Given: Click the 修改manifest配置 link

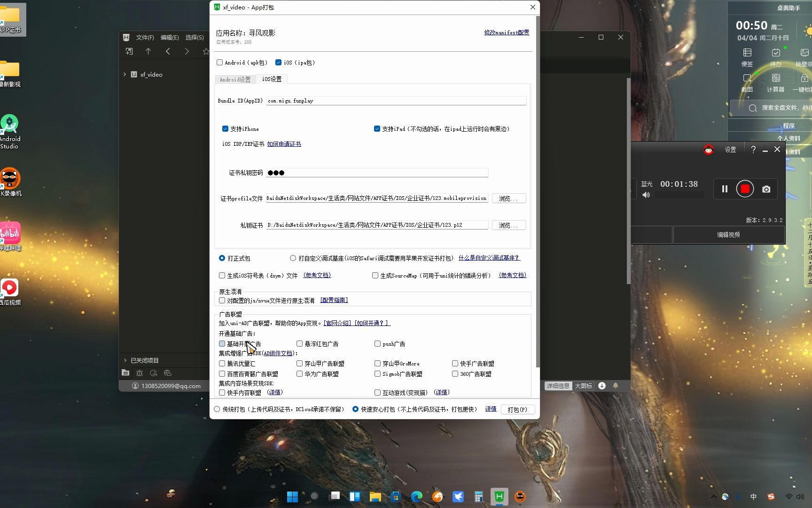Looking at the screenshot, I should (x=507, y=32).
